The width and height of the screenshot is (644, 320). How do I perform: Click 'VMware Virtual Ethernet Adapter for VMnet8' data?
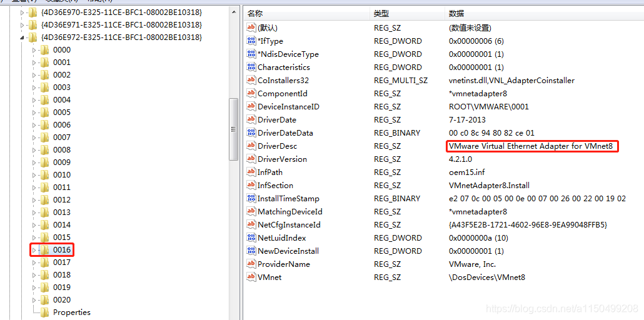tap(531, 146)
